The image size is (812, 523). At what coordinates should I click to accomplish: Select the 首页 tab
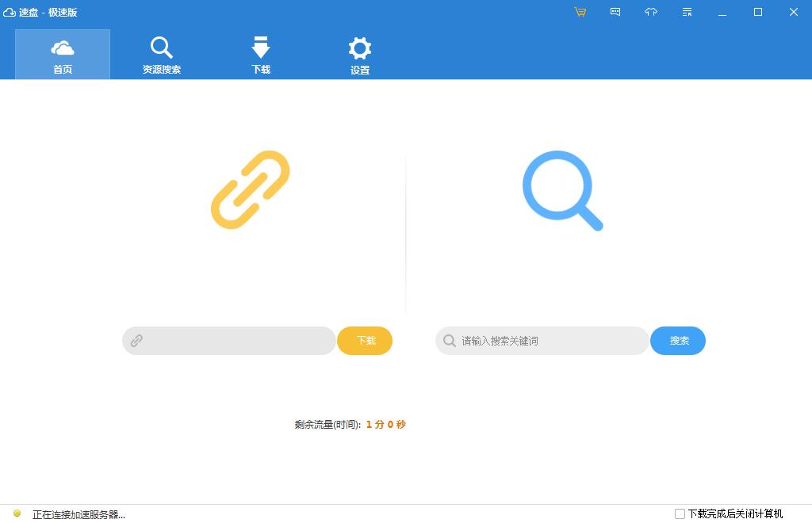(x=62, y=54)
